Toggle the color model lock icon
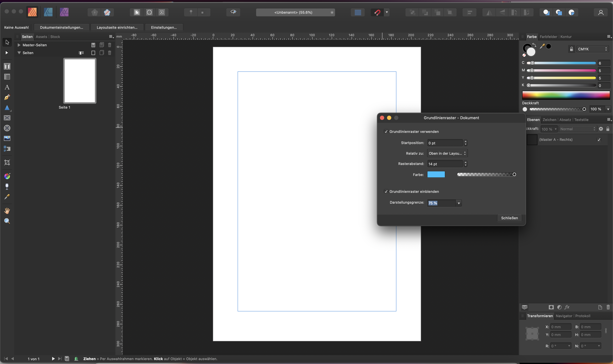This screenshot has width=613, height=364. click(571, 49)
